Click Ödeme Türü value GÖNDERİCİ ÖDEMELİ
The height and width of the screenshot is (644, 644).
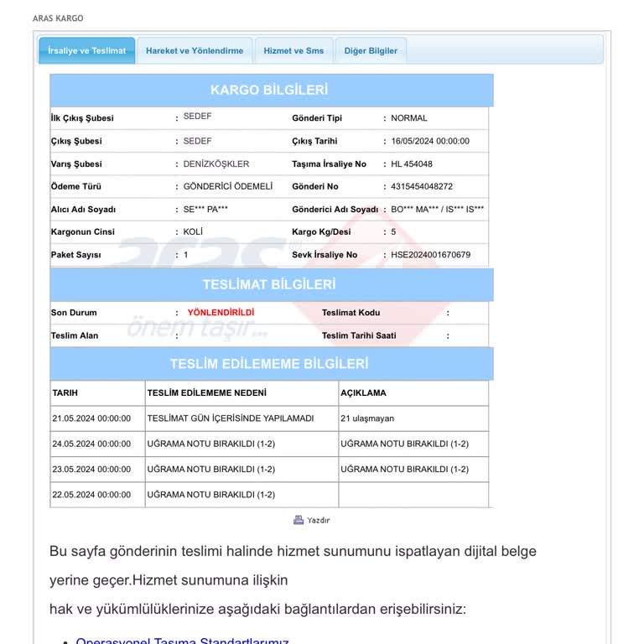228,186
